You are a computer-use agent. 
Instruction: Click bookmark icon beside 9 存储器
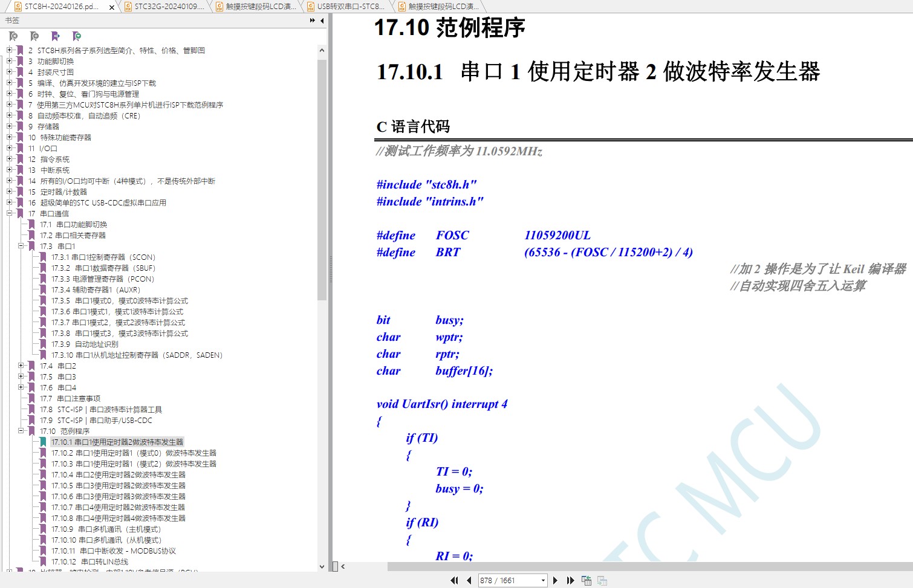(x=20, y=127)
